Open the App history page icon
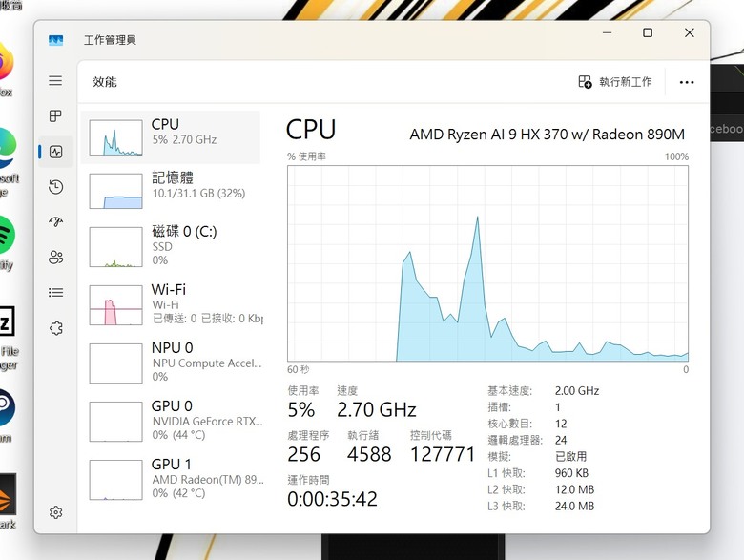The height and width of the screenshot is (560, 744). [56, 187]
